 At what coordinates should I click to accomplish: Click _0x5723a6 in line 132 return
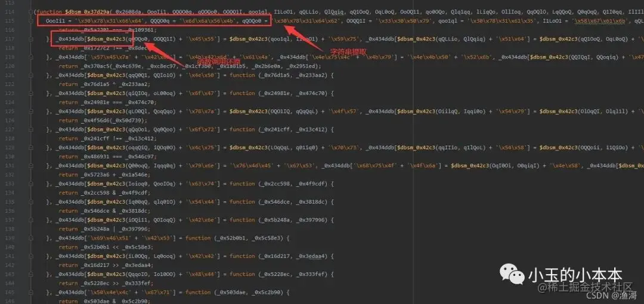point(95,174)
